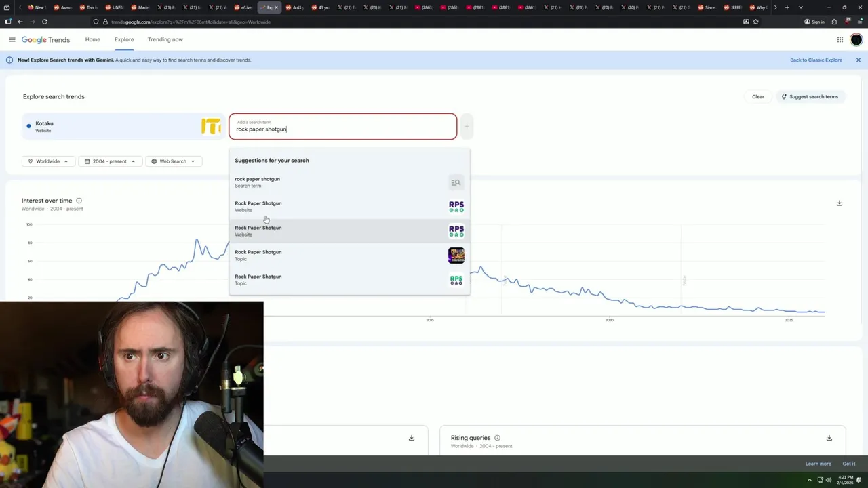The height and width of the screenshot is (488, 868).
Task: Open the Web Search type dropdown
Action: click(x=173, y=161)
